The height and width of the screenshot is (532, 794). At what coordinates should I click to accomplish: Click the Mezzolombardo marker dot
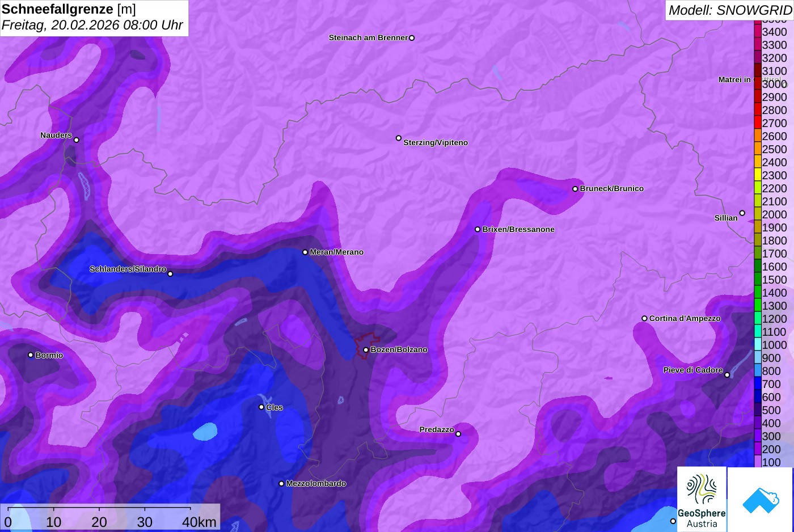281,484
